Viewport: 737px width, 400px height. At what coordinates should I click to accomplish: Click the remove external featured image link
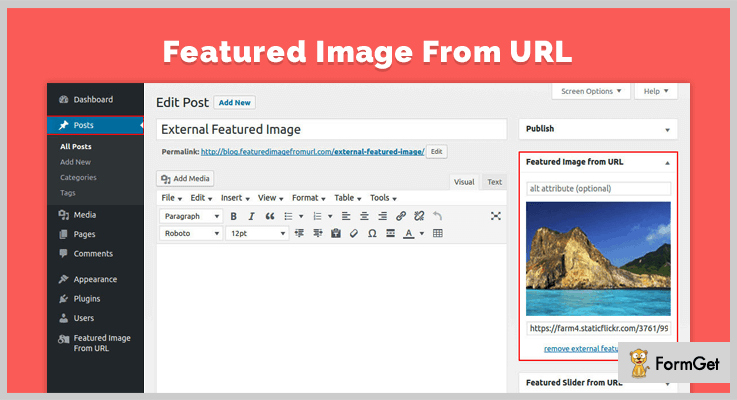coord(581,349)
